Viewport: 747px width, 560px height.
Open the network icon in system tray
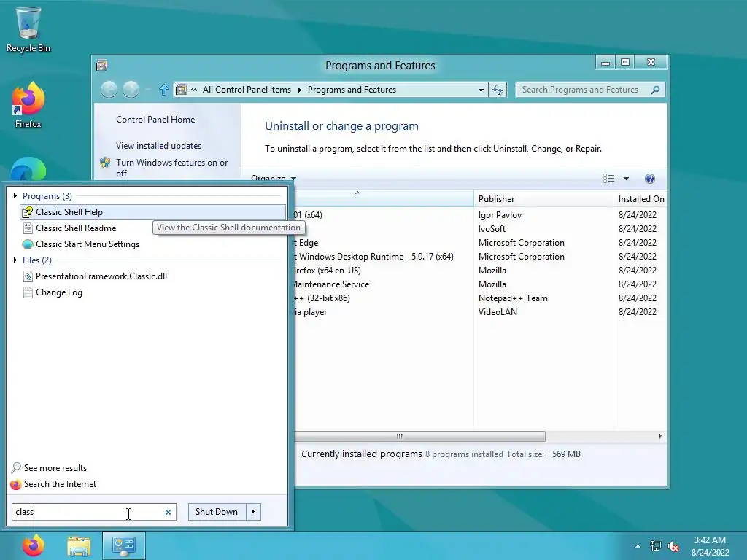[x=656, y=546]
